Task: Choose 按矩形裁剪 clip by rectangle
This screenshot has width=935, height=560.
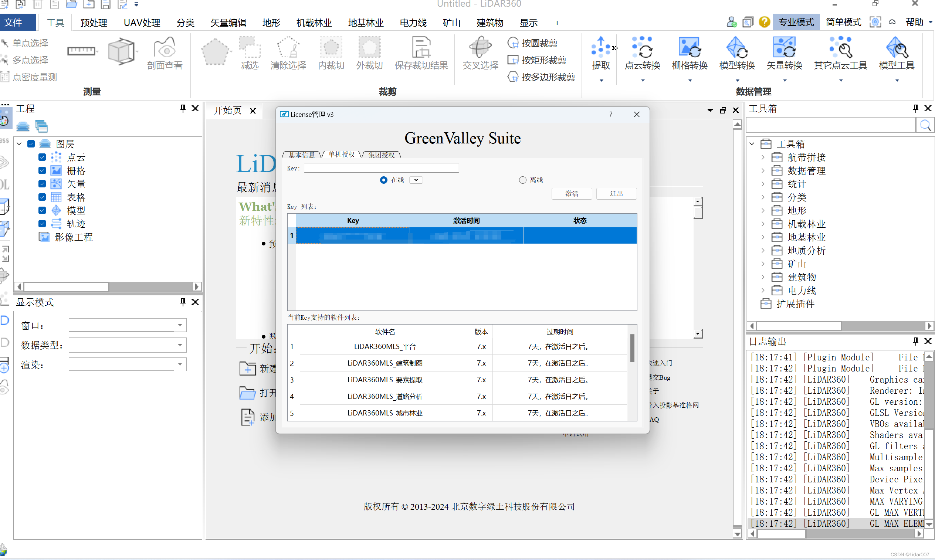Action: [x=536, y=60]
